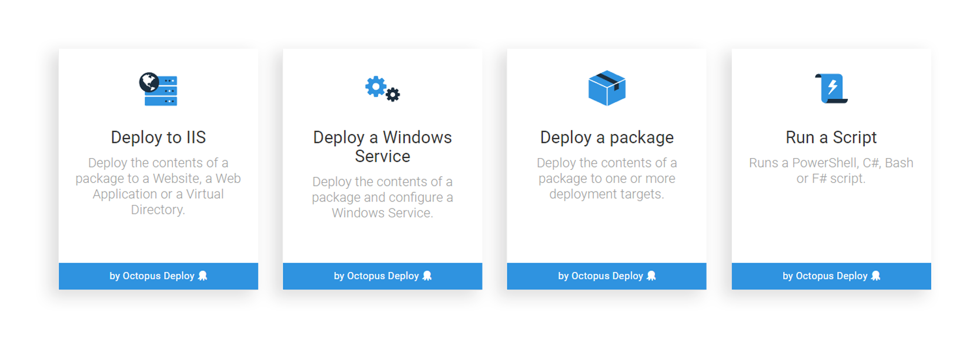Click "by Octopus Deploy" footer on Deploy to IIS
This screenshot has width=980, height=339.
158,276
